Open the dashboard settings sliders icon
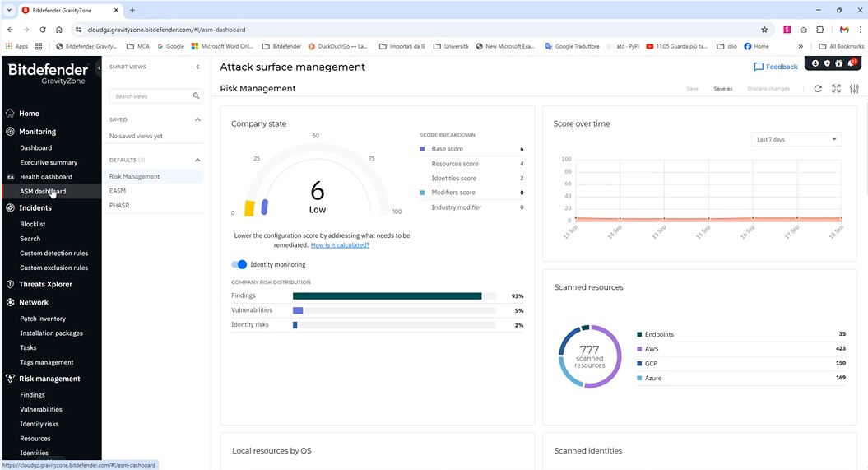 (854, 89)
